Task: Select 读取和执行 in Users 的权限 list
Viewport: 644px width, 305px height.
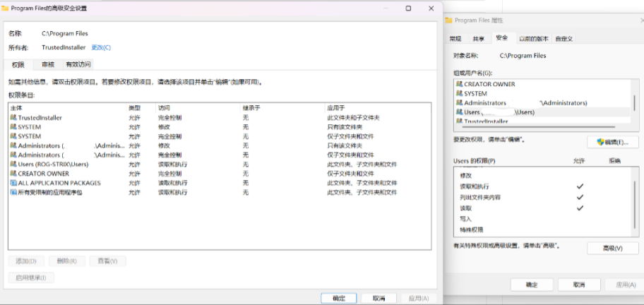Action: (475, 186)
